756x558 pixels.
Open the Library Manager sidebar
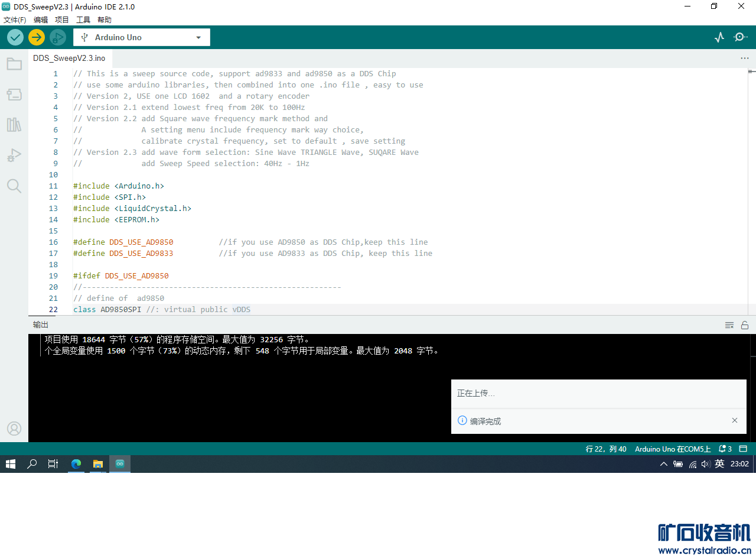(x=14, y=125)
